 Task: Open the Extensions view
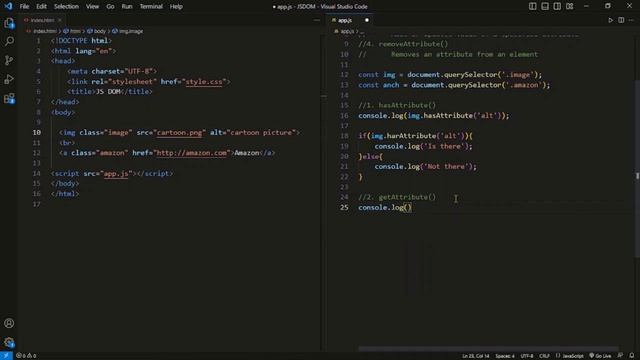coord(9,98)
